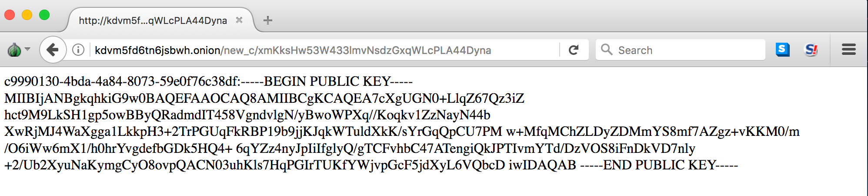868x196 pixels.
Task: Close the kdvm5f onion tab
Action: [x=239, y=20]
